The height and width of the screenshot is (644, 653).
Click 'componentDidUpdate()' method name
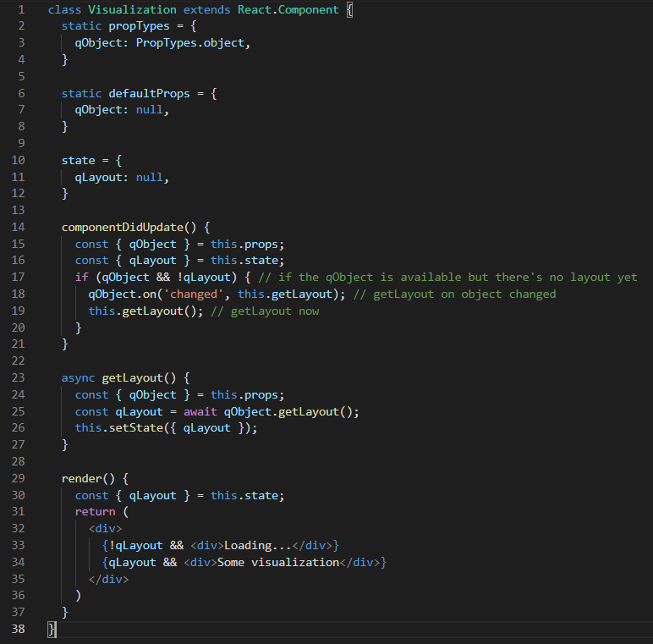tap(129, 228)
